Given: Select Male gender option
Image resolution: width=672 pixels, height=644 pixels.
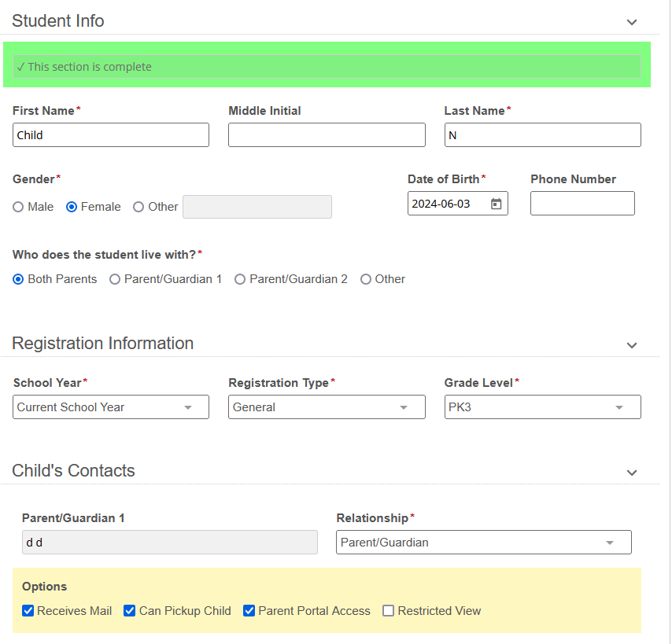Looking at the screenshot, I should click(x=19, y=207).
